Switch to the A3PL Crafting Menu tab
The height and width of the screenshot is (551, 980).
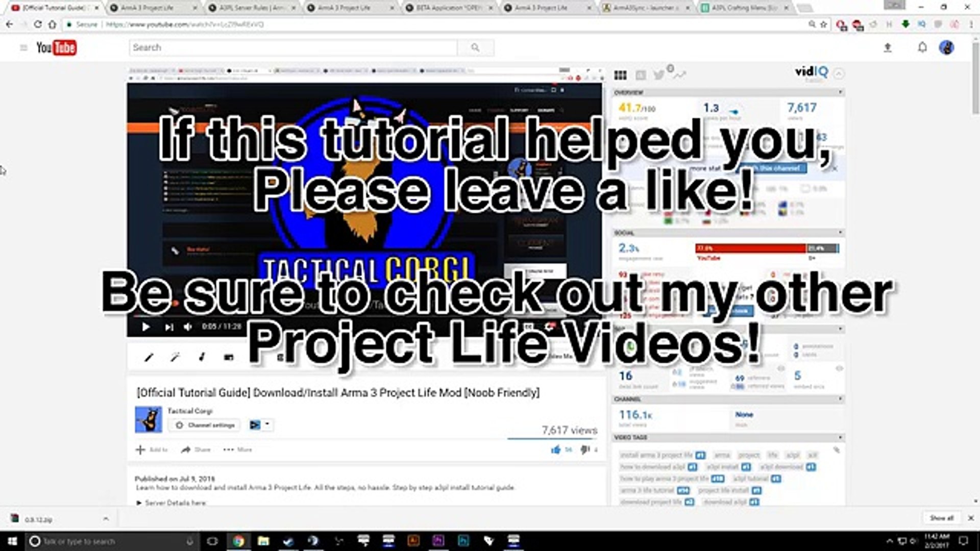745,8
